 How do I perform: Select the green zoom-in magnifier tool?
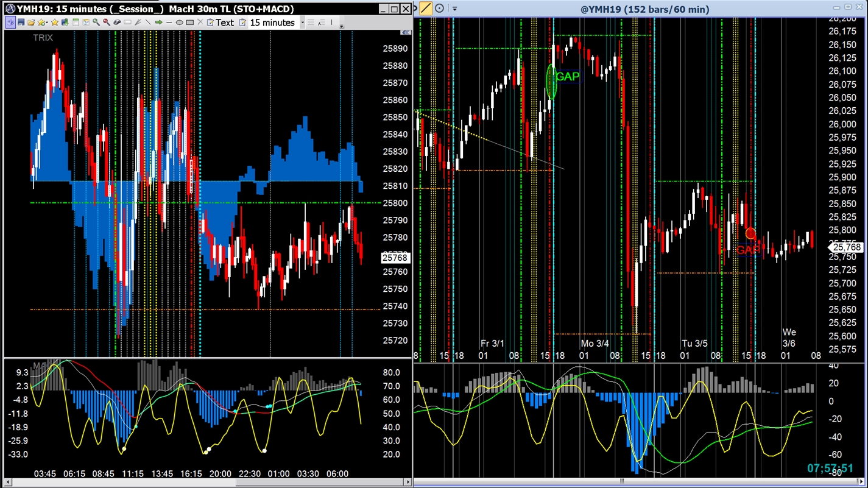[x=96, y=23]
